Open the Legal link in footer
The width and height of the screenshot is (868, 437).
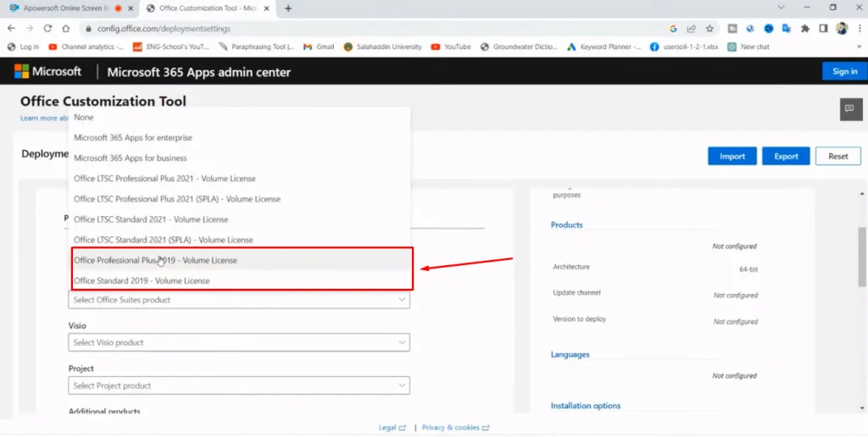tap(392, 428)
